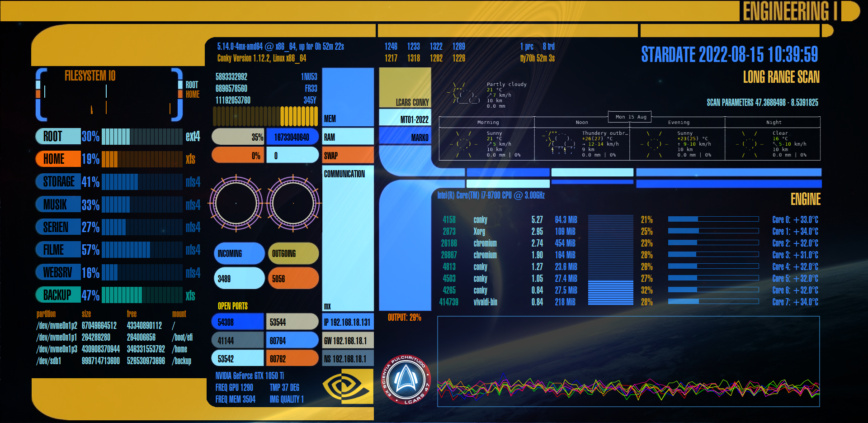Click the left circular network gauge
This screenshot has height=423, width=868.
[x=236, y=204]
